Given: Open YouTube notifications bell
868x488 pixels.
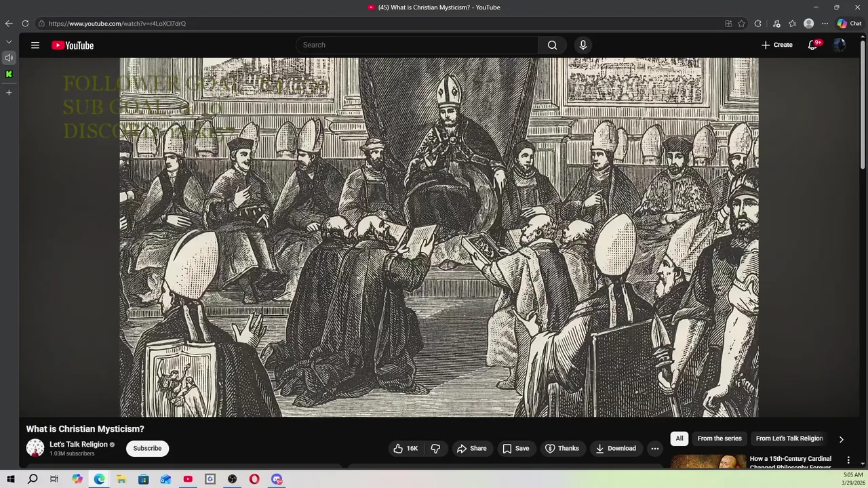Looking at the screenshot, I should (x=812, y=45).
